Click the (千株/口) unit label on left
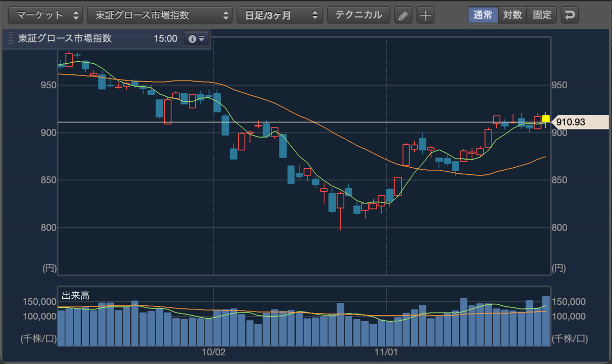The width and height of the screenshot is (612, 364). 38,338
